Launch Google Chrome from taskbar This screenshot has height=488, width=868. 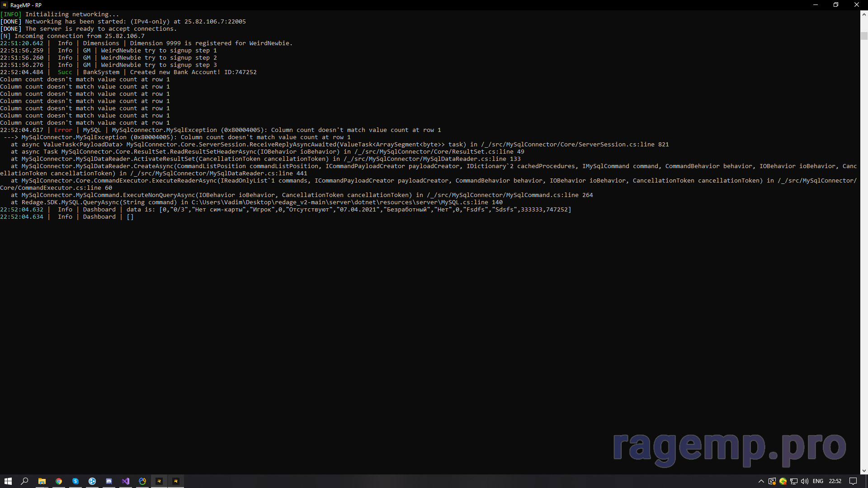tap(59, 481)
